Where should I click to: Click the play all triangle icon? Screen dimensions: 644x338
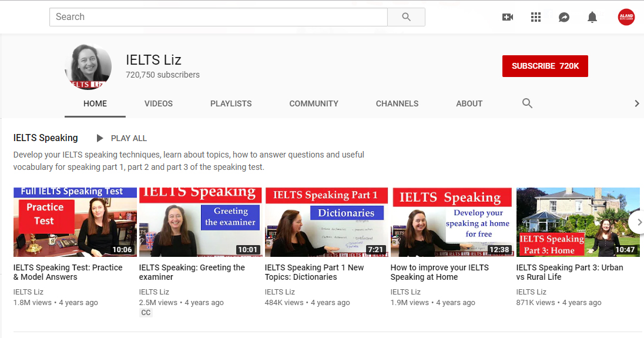[99, 138]
